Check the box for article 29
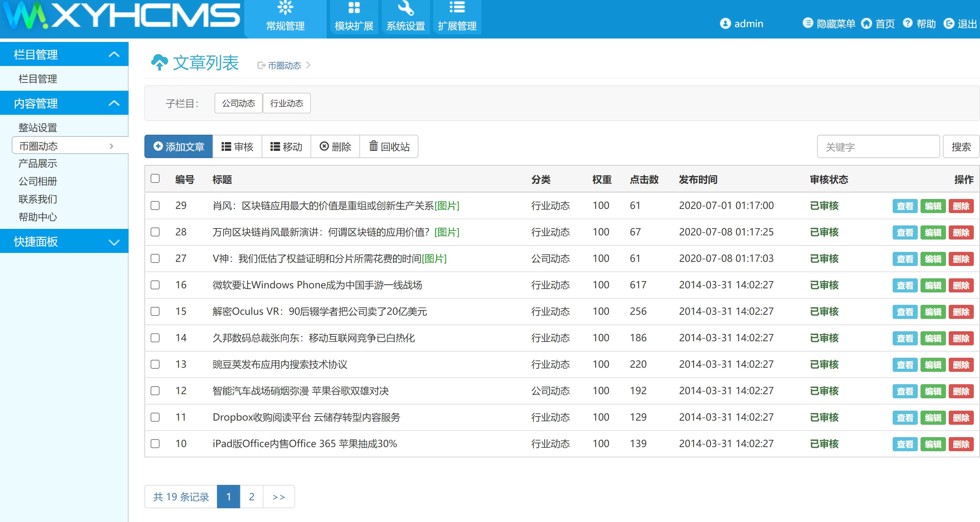Image resolution: width=980 pixels, height=522 pixels. [x=155, y=205]
